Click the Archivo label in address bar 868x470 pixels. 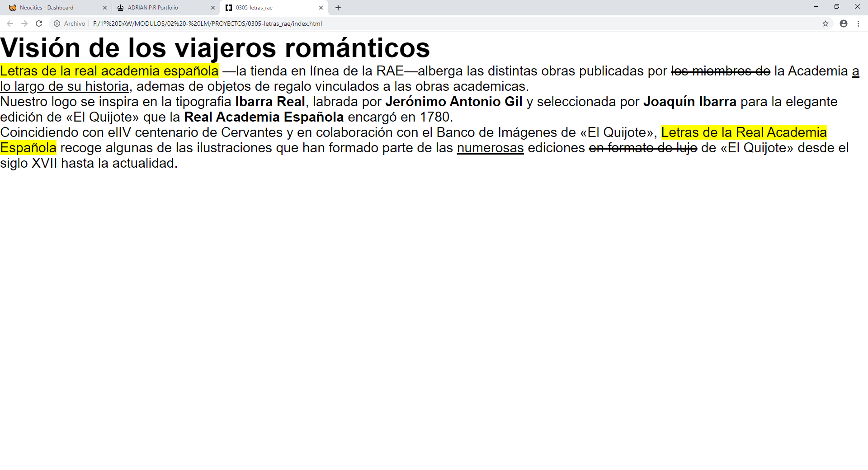pos(75,23)
